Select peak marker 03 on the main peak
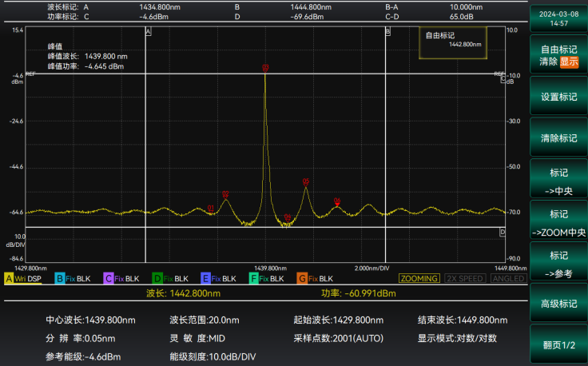Screen dimensions: 588x366 (x=265, y=68)
